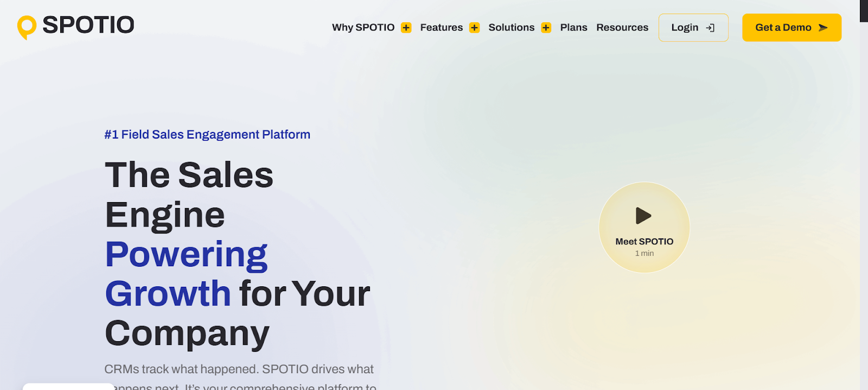This screenshot has width=868, height=390.
Task: Open the Features menu
Action: [x=441, y=28]
